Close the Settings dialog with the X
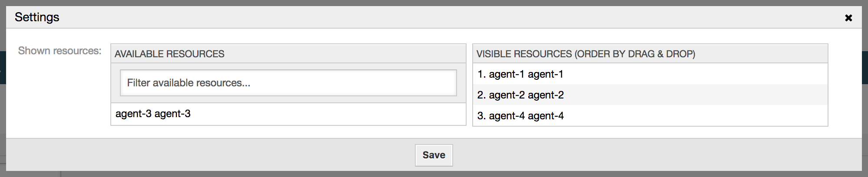 pyautogui.click(x=848, y=18)
